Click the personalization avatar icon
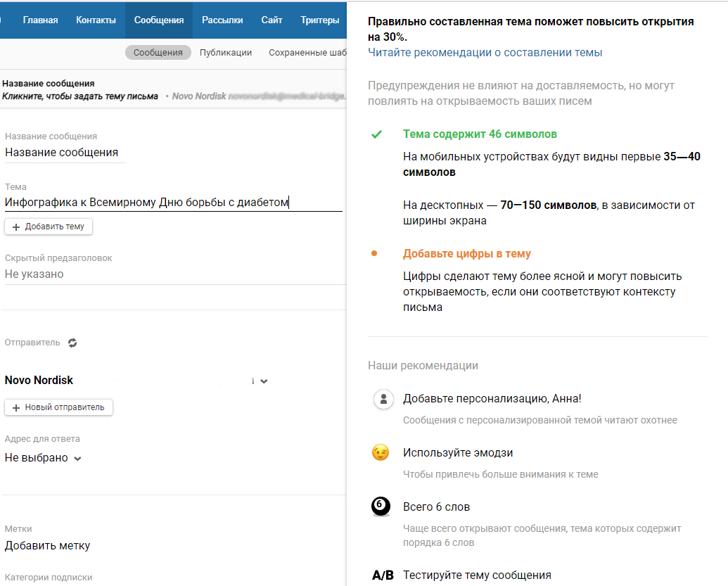728x586 pixels. [383, 400]
